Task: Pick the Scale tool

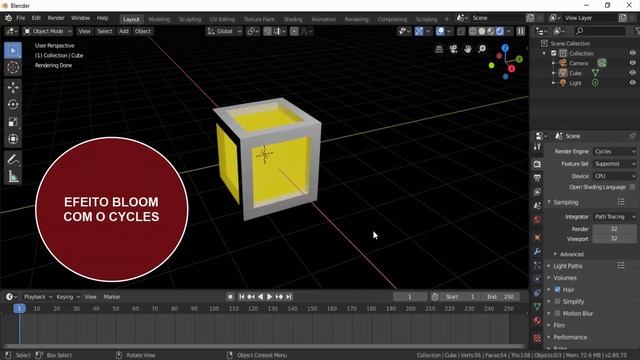Action: point(13,122)
